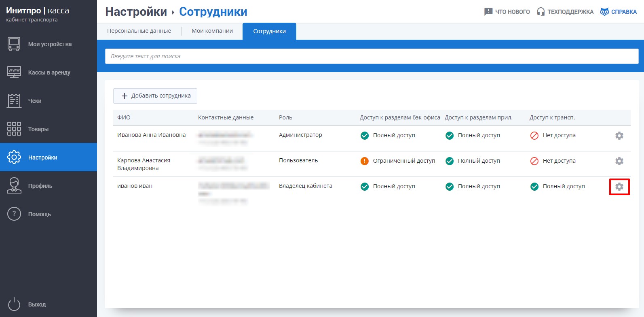
Task: Click green app-access check in Карпова row
Action: tap(450, 161)
